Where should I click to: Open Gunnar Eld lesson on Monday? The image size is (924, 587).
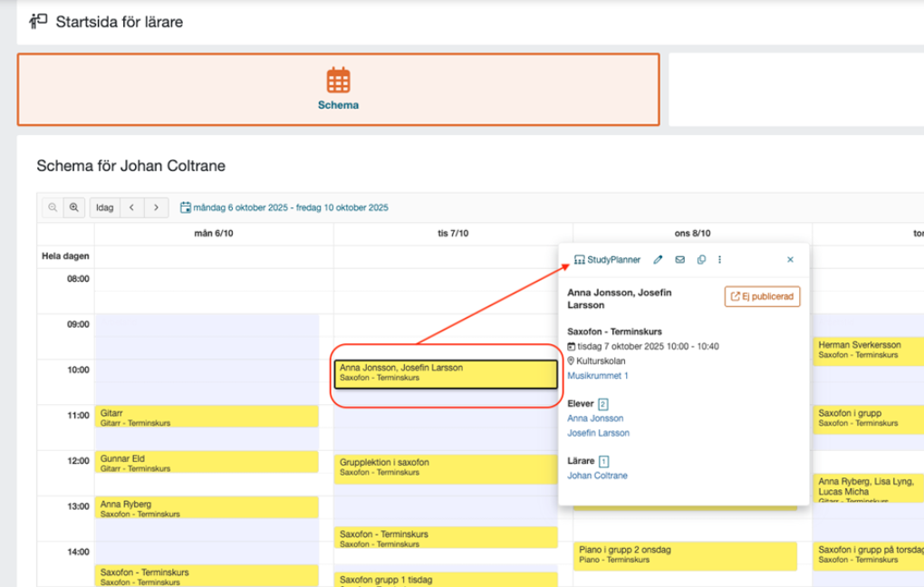pyautogui.click(x=207, y=462)
